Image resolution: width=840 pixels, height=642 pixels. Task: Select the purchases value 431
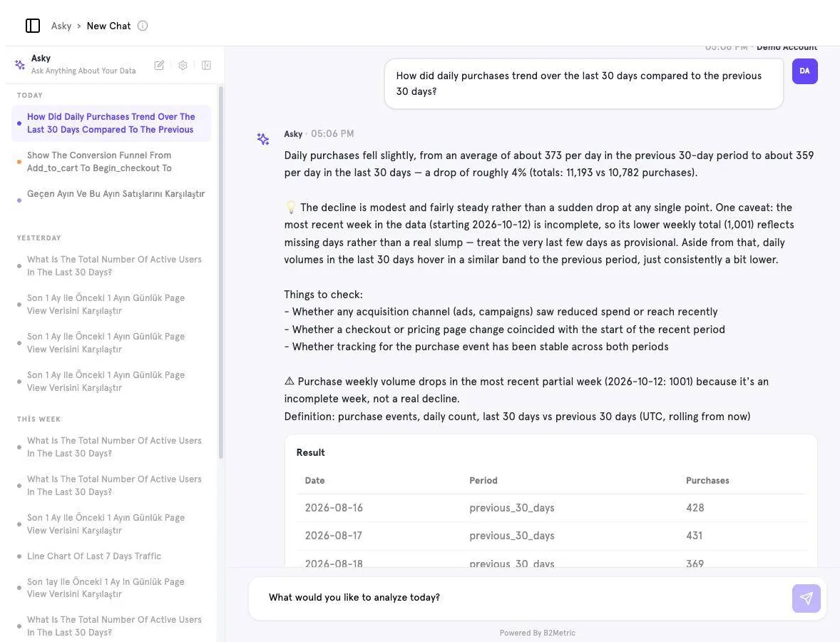[x=694, y=536]
